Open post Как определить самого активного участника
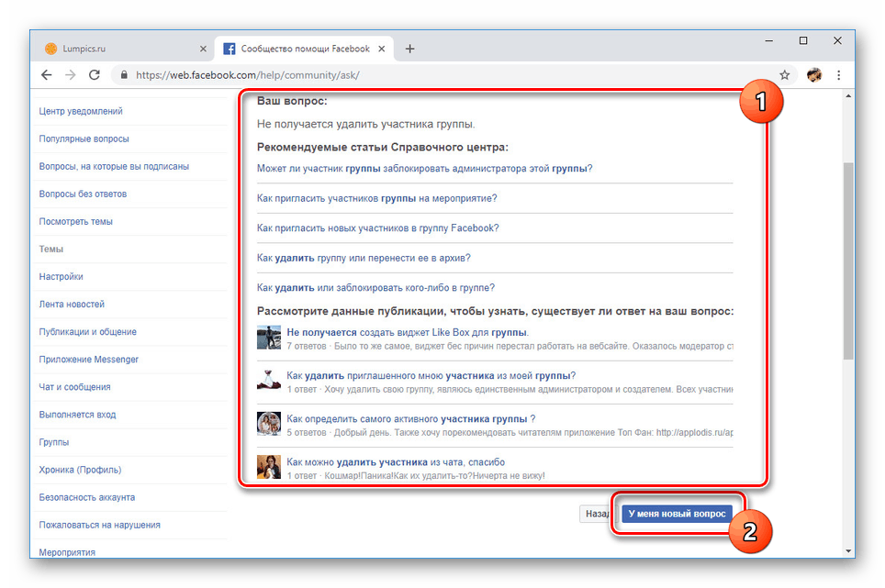The height and width of the screenshot is (588, 885). click(x=411, y=419)
